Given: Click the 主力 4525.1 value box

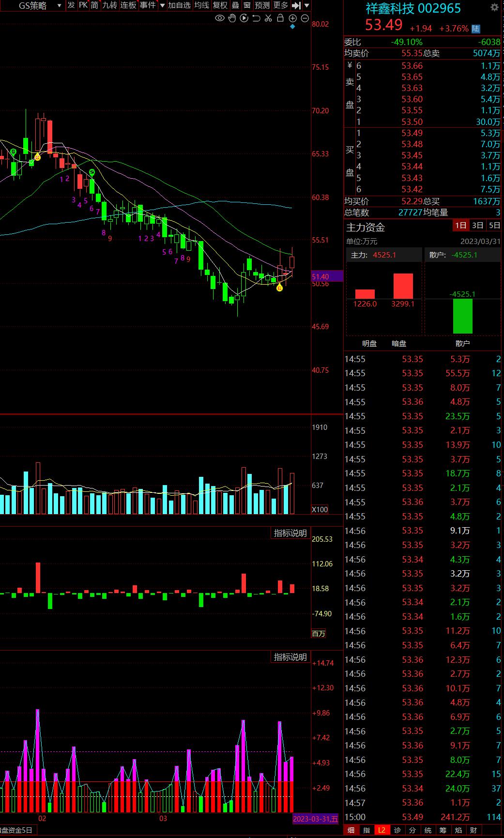Looking at the screenshot, I should (384, 255).
